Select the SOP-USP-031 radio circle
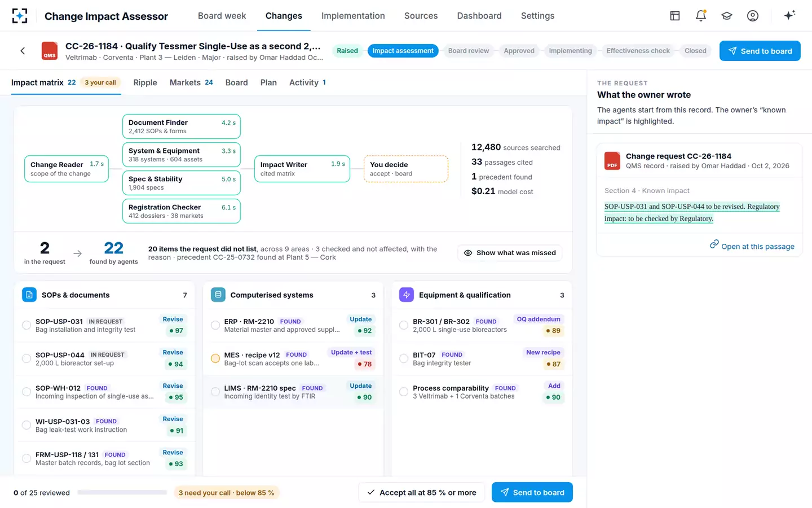 (x=27, y=325)
